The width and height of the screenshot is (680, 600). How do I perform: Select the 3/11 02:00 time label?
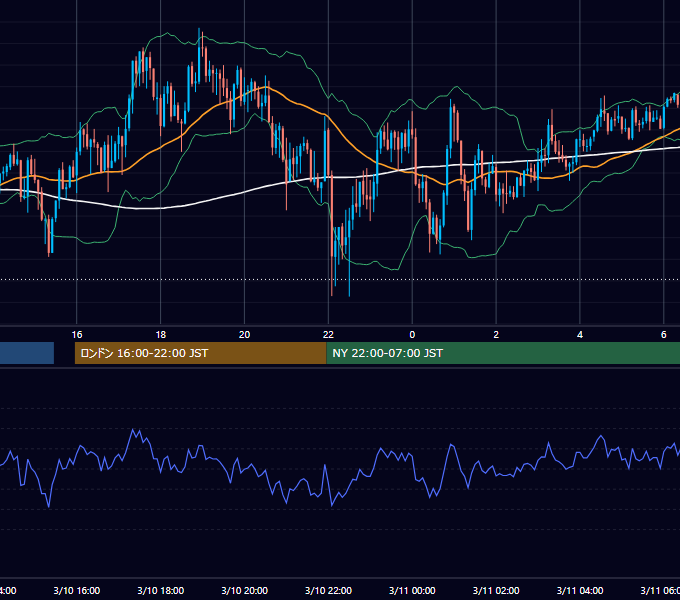[496, 590]
